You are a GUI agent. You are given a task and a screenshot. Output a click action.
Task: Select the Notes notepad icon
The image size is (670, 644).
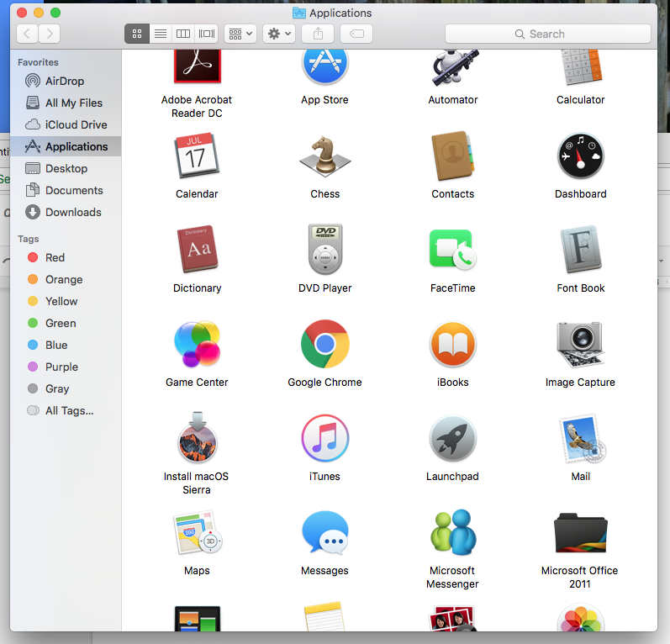(324, 616)
